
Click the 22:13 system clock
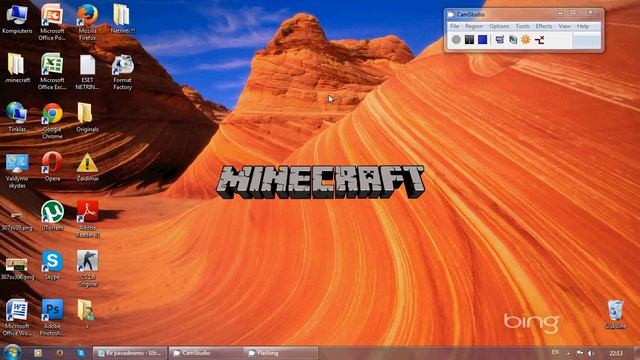tap(616, 353)
